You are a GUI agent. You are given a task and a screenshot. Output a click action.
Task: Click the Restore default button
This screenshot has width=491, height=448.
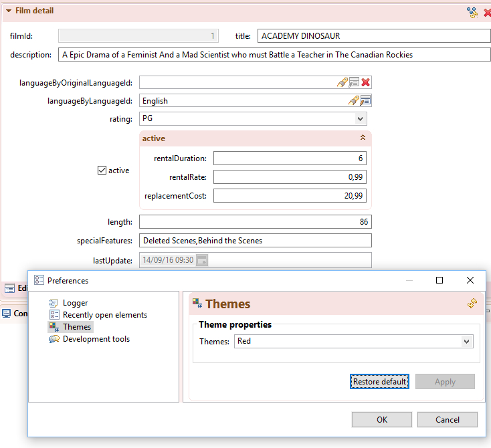[379, 382]
